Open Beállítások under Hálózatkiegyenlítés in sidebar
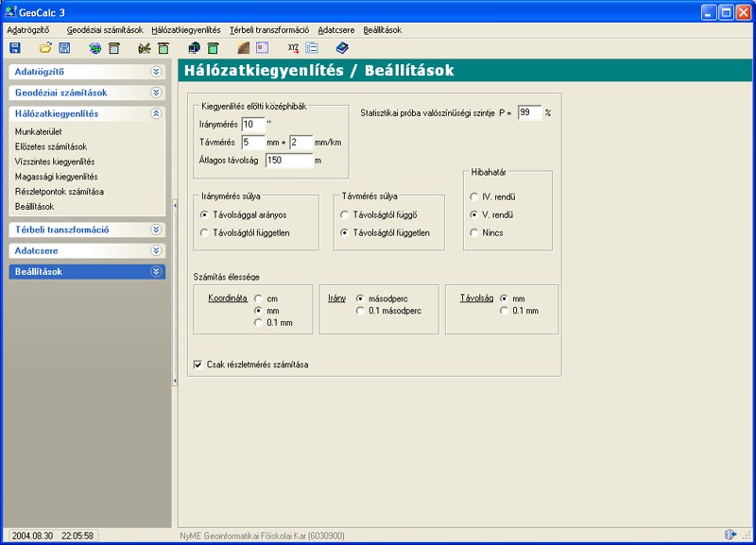This screenshot has height=545, width=756. tap(34, 206)
